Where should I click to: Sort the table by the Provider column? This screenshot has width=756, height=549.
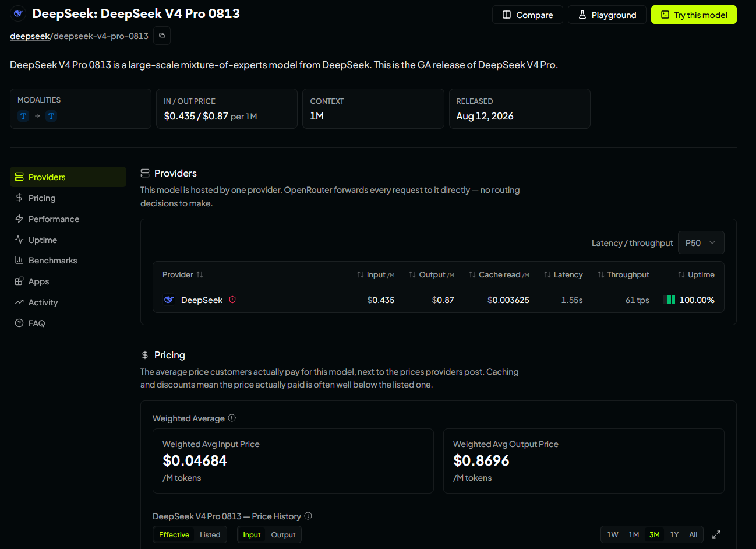pyautogui.click(x=183, y=274)
